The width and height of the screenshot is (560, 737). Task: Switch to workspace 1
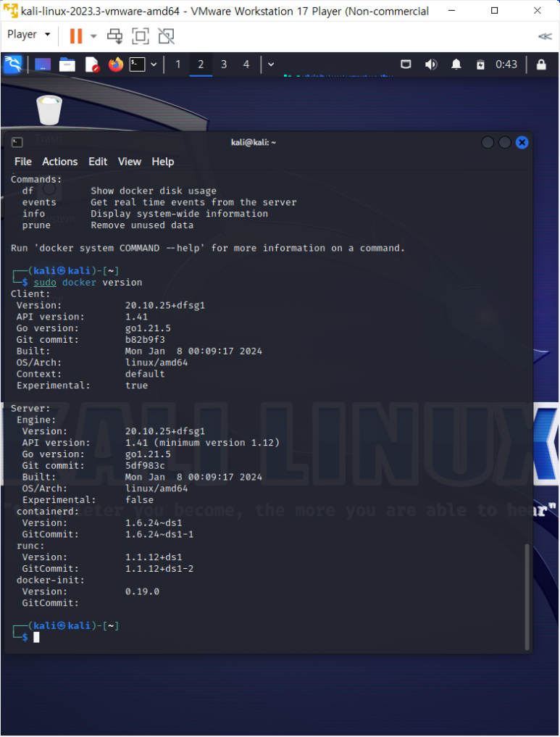[x=178, y=64]
